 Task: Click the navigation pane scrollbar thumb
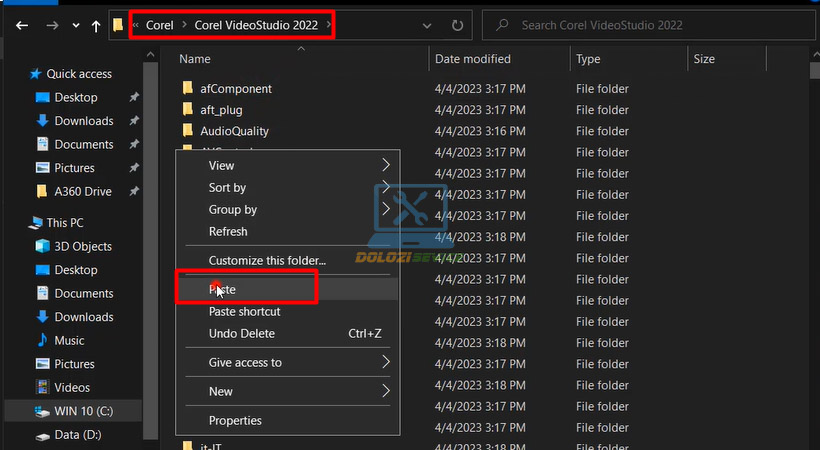point(151,250)
